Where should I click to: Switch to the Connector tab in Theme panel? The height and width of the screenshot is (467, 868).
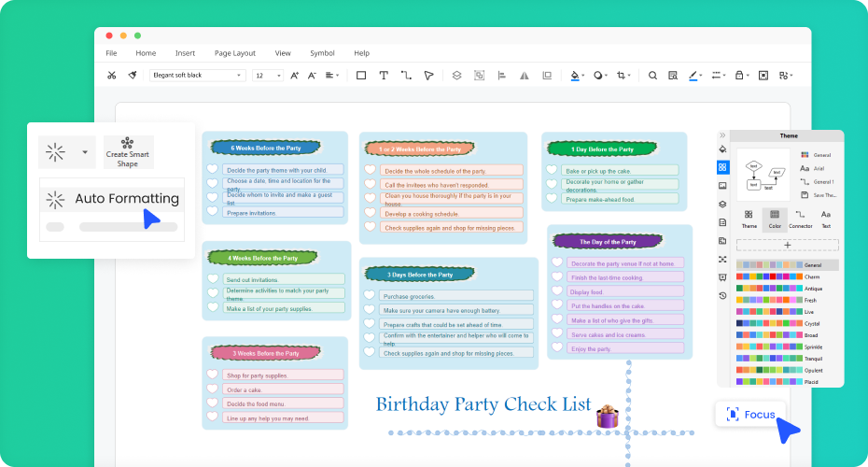coord(800,219)
